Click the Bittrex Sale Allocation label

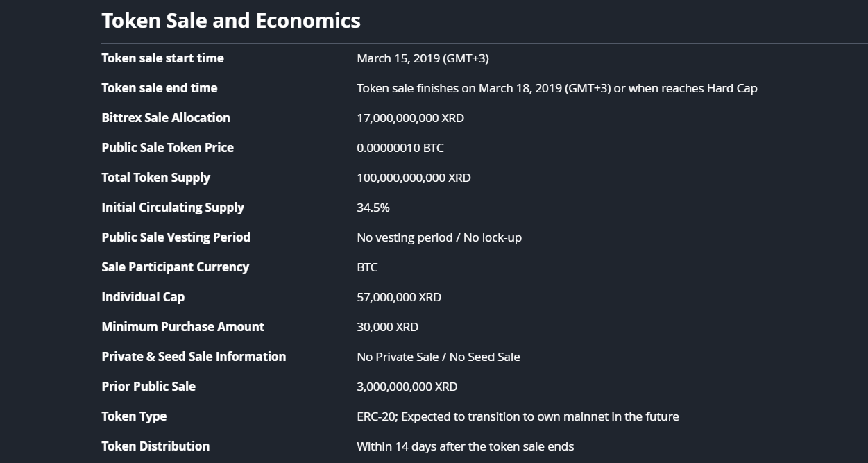165,118
